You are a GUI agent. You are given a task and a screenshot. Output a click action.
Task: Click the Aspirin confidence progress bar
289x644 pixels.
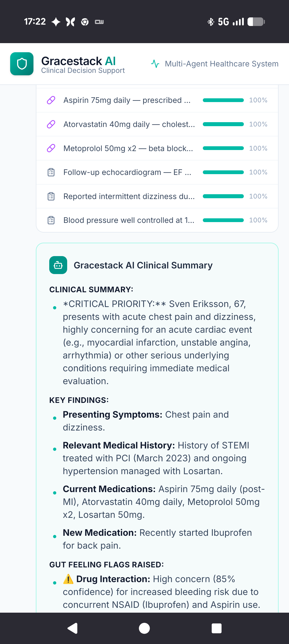(x=223, y=100)
